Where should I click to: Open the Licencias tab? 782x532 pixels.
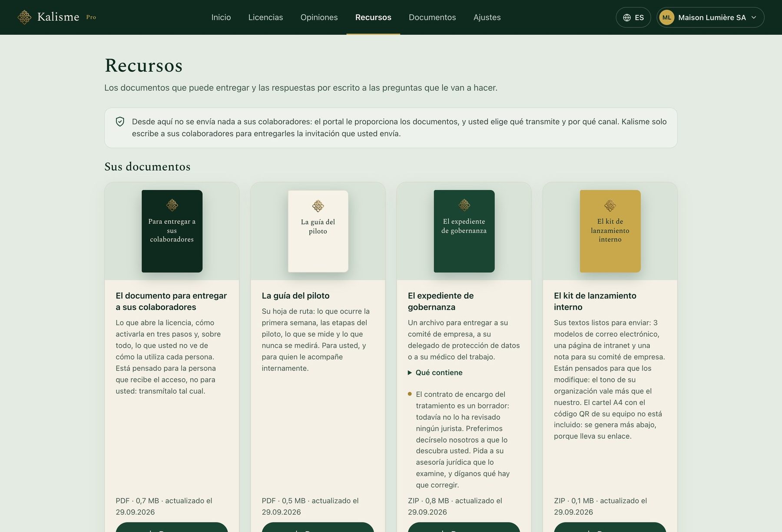[x=266, y=17]
